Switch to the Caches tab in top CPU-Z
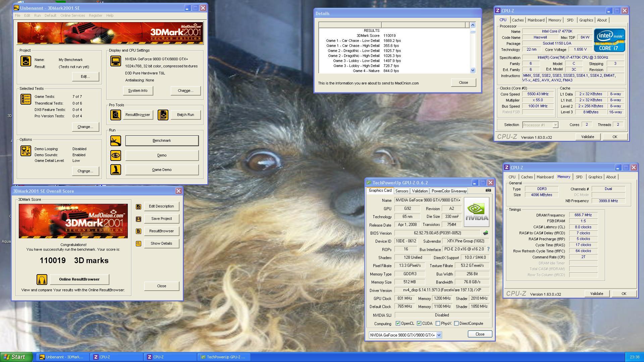644x362 pixels. pos(518,20)
